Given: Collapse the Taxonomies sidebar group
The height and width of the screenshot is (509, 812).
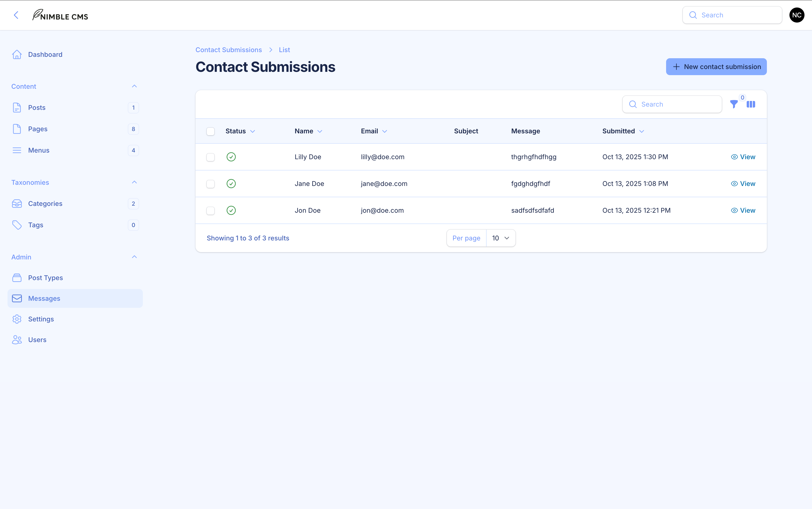Looking at the screenshot, I should [134, 182].
